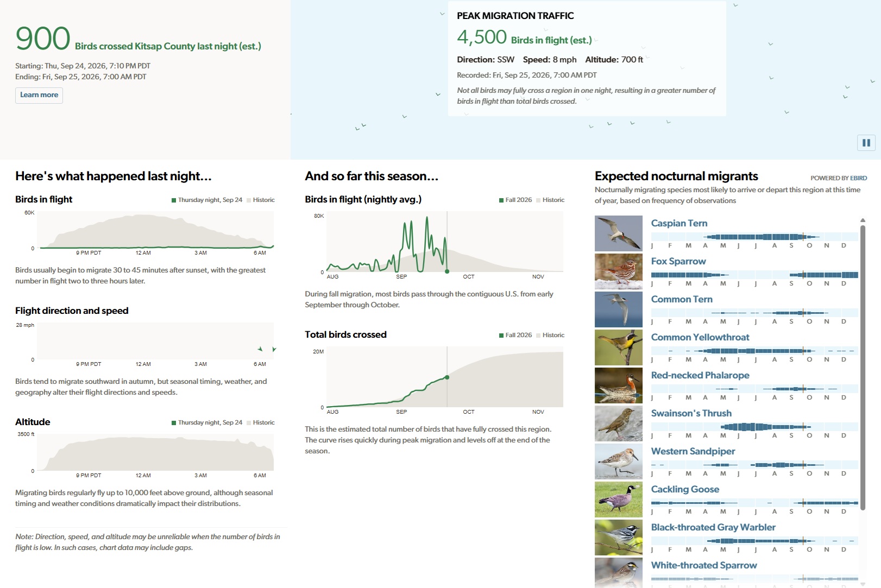Open the Fox Sparrow species link
881x588 pixels.
point(678,261)
